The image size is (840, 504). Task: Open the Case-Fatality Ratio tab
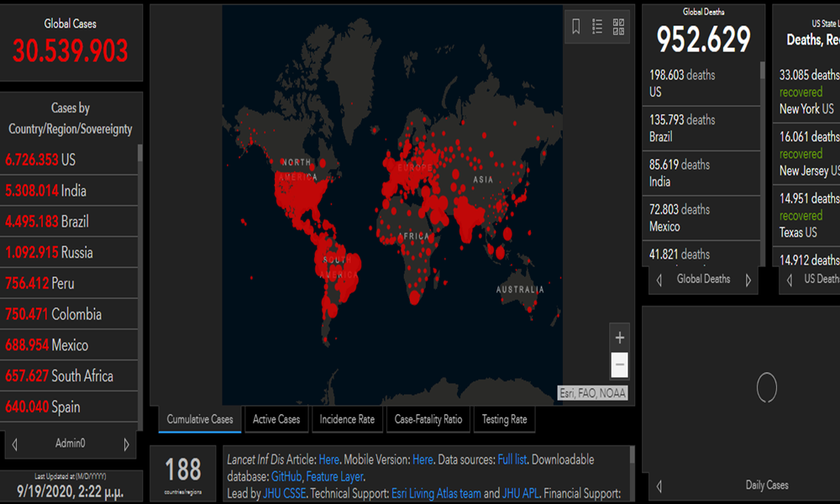pos(428,419)
